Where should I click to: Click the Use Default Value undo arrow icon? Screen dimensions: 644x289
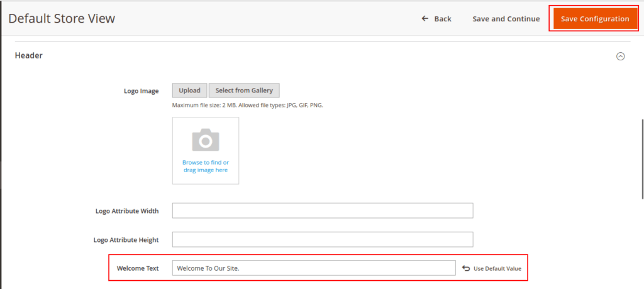pyautogui.click(x=466, y=268)
